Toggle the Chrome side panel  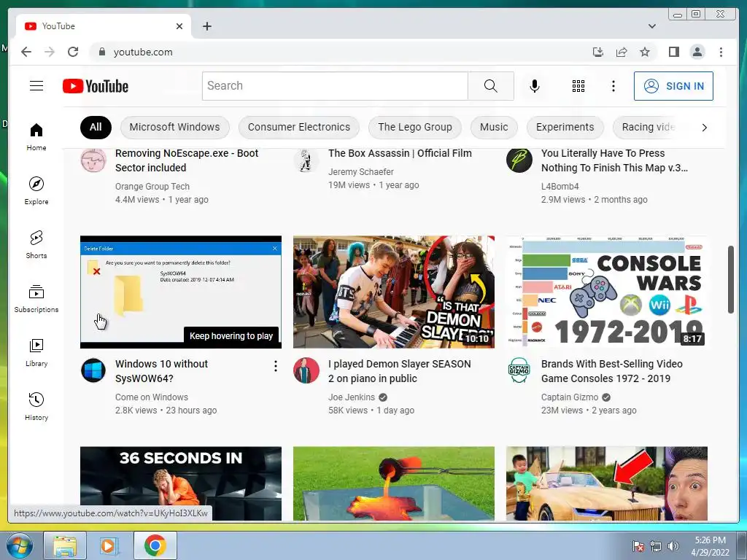(x=673, y=52)
